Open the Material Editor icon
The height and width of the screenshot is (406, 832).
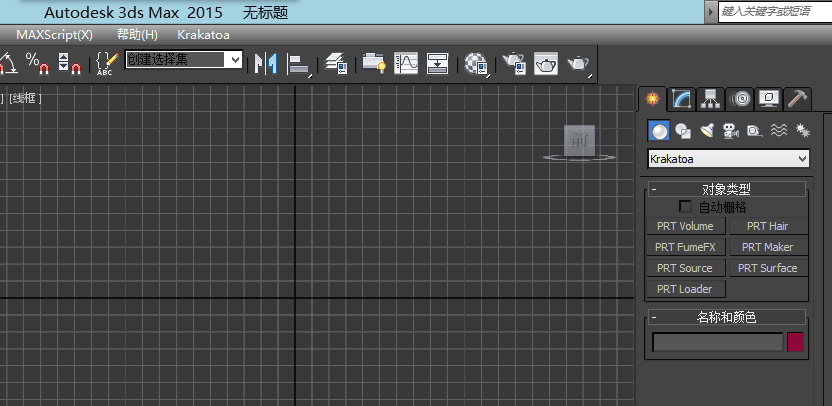tap(476, 64)
